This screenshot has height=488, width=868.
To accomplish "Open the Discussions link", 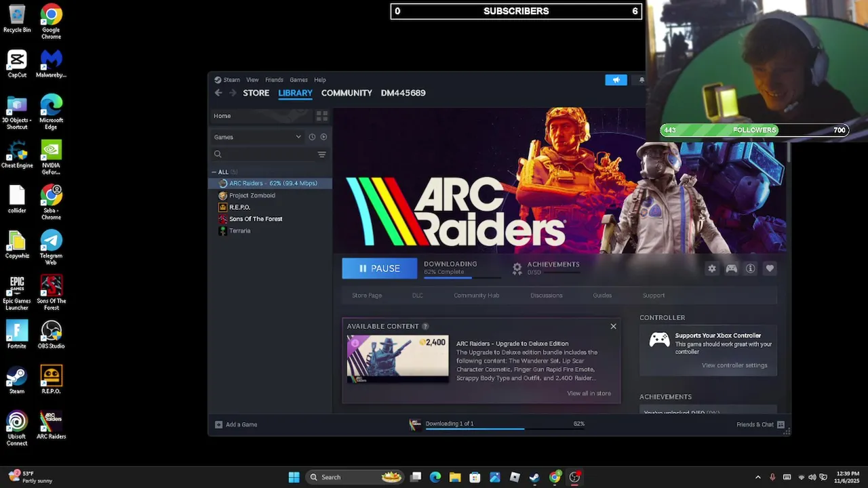I will [547, 296].
